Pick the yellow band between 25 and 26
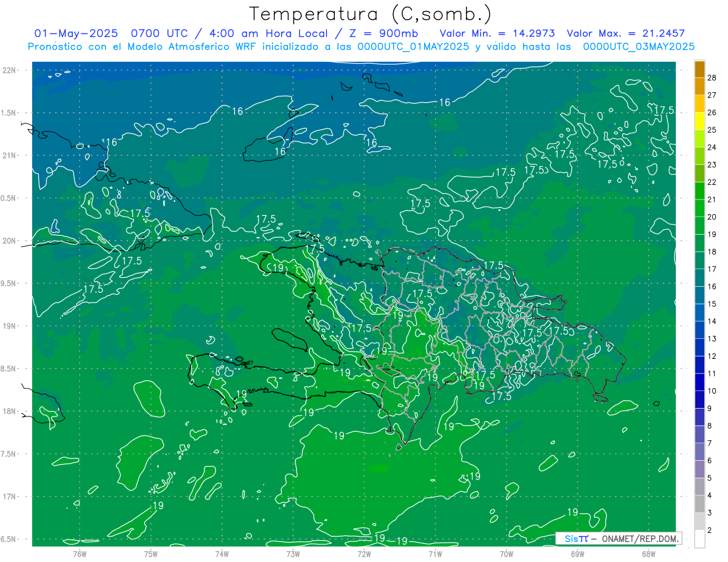Viewport: 728px width, 562px height. 699,121
